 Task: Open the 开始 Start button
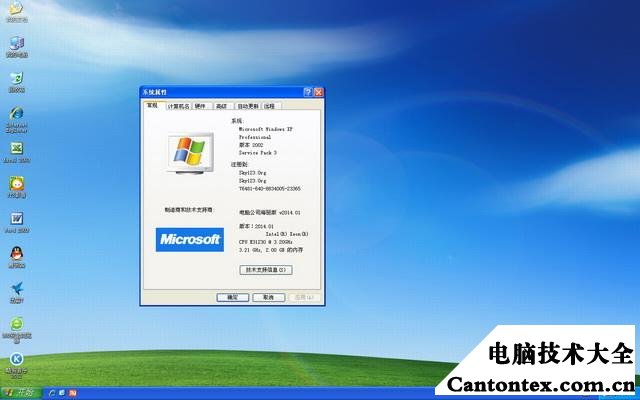[x=21, y=393]
